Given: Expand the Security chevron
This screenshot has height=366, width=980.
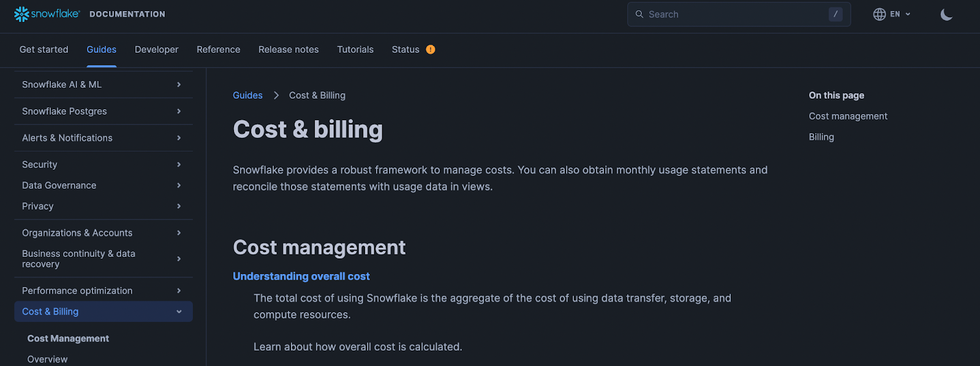Looking at the screenshot, I should 179,164.
